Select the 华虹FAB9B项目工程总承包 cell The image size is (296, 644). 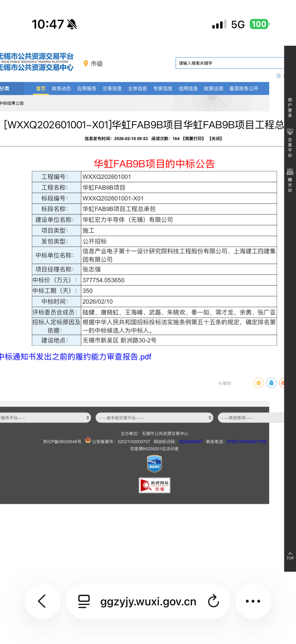(179, 209)
